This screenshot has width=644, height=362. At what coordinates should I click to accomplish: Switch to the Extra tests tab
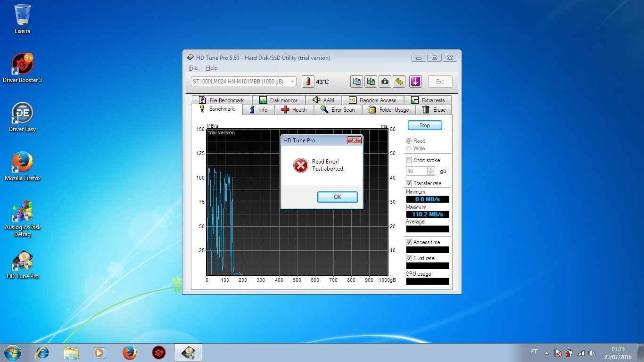pos(428,100)
